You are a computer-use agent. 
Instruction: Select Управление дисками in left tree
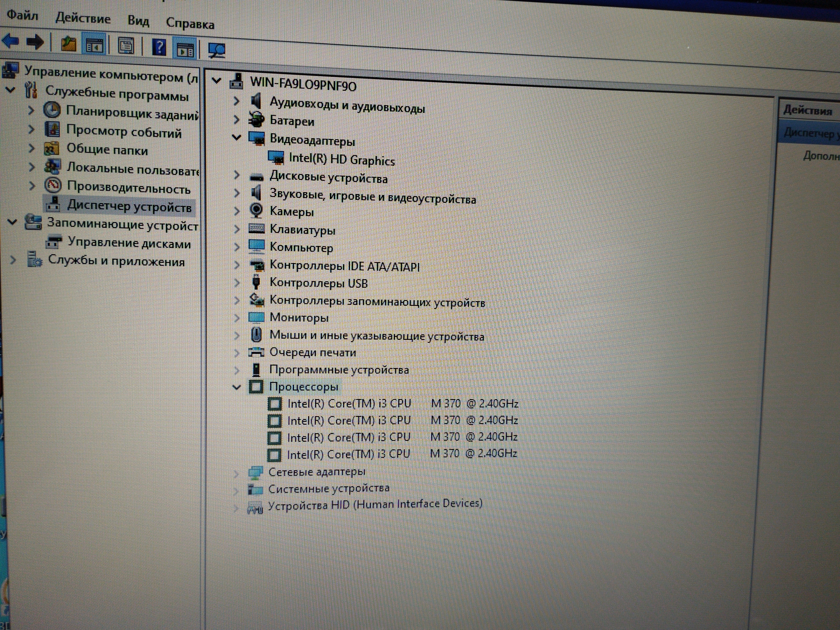pos(129,243)
